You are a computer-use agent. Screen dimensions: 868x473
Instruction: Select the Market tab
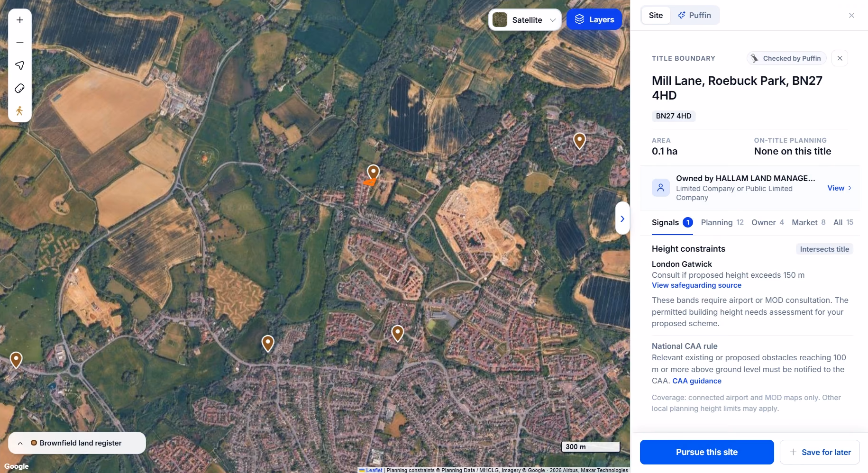point(809,223)
